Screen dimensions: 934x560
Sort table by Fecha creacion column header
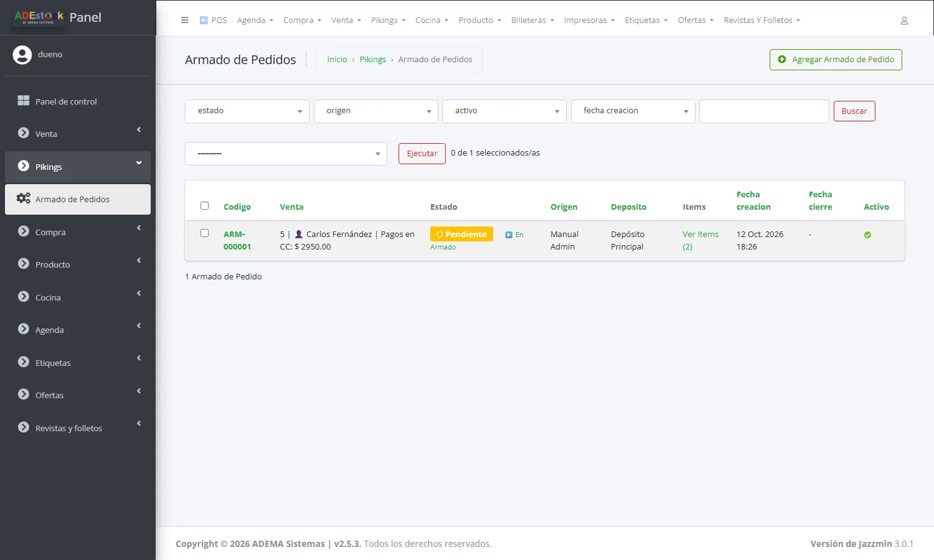(753, 200)
